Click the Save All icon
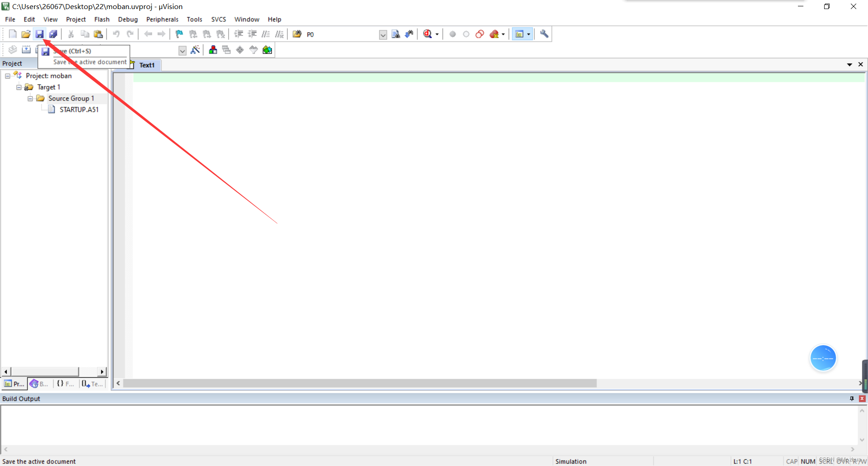The image size is (868, 466). pos(53,34)
